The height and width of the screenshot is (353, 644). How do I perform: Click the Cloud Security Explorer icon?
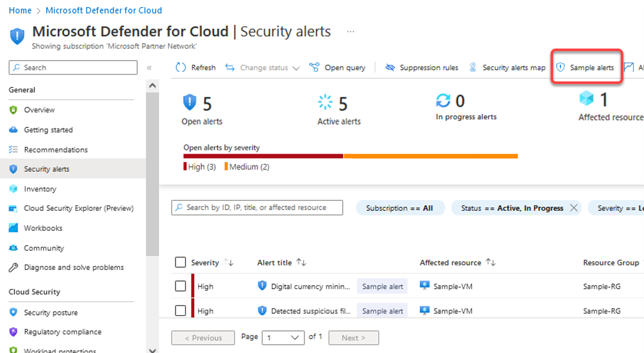point(14,208)
